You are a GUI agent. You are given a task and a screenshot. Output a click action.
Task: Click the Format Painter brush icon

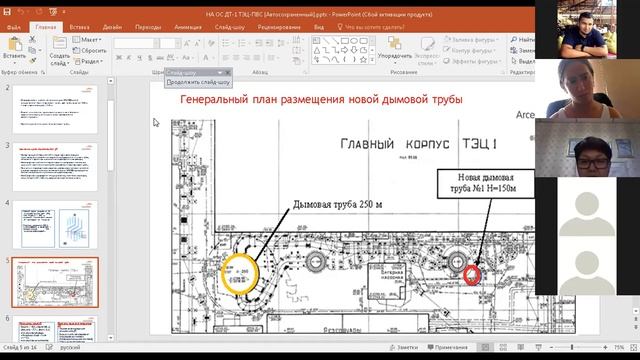click(x=32, y=60)
